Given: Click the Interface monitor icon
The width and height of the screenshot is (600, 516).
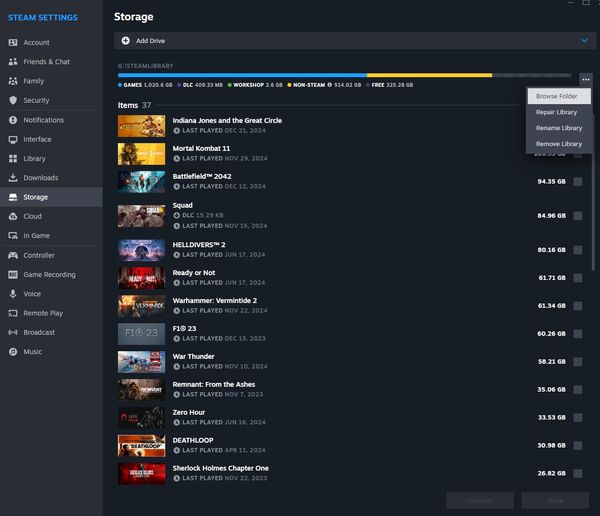Looking at the screenshot, I should 13,139.
